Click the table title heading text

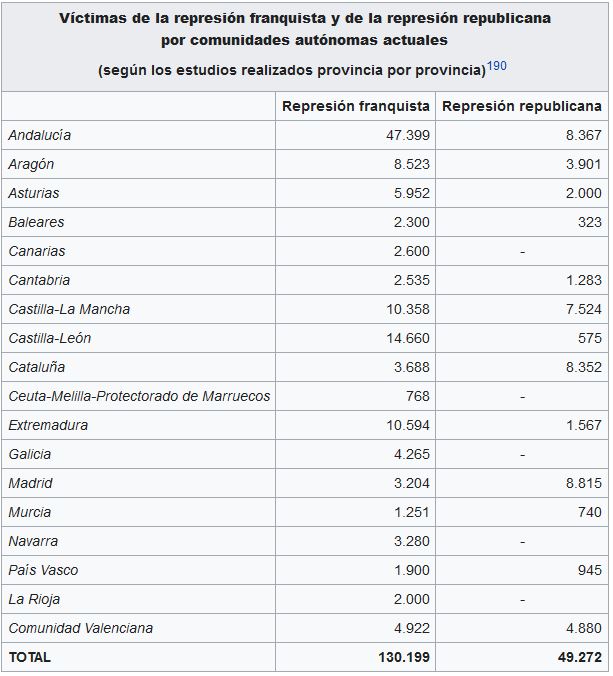[x=305, y=29]
